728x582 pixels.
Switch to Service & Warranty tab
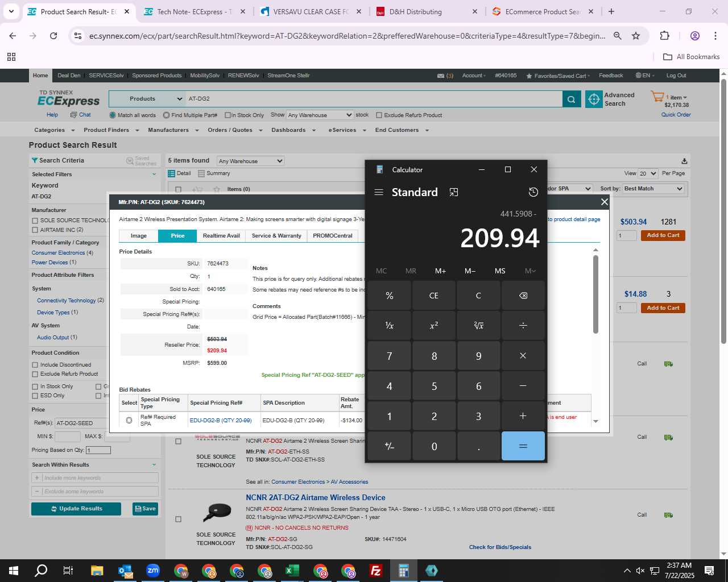(276, 236)
